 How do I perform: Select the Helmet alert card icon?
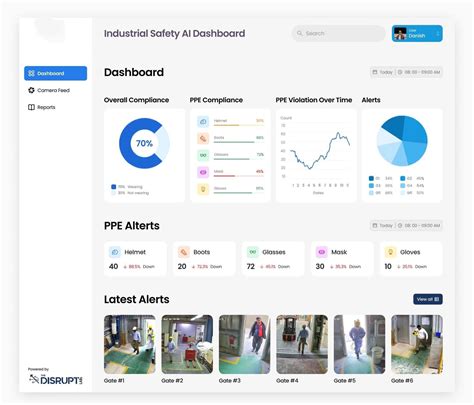click(115, 252)
